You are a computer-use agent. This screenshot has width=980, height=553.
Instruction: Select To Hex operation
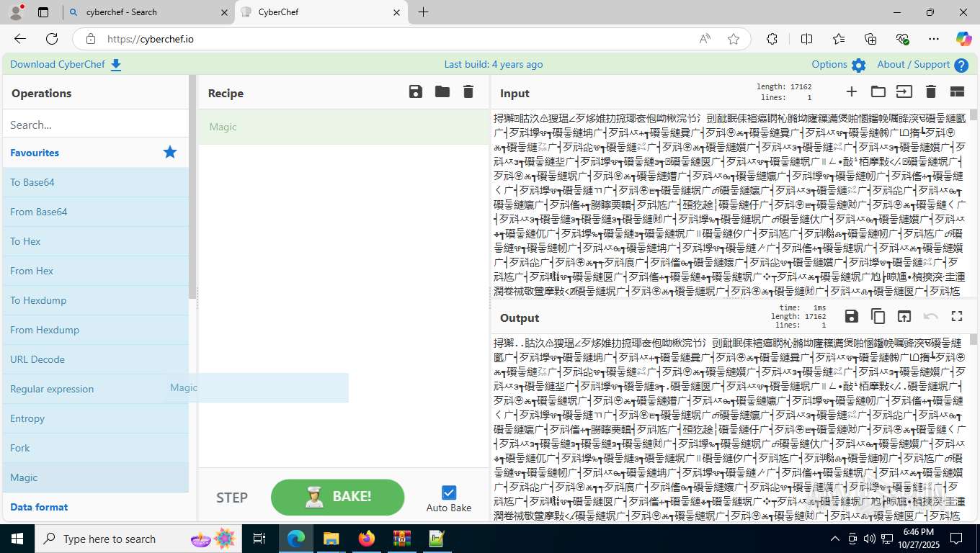(96, 241)
